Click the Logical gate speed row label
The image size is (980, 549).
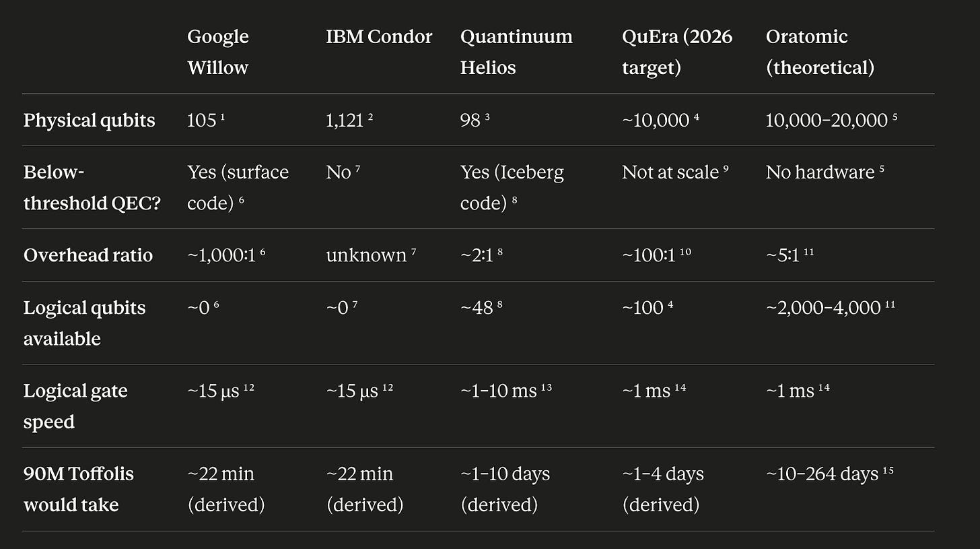click(x=75, y=406)
